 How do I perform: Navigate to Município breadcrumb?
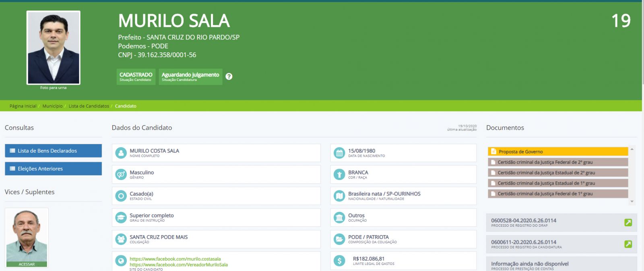tap(52, 106)
